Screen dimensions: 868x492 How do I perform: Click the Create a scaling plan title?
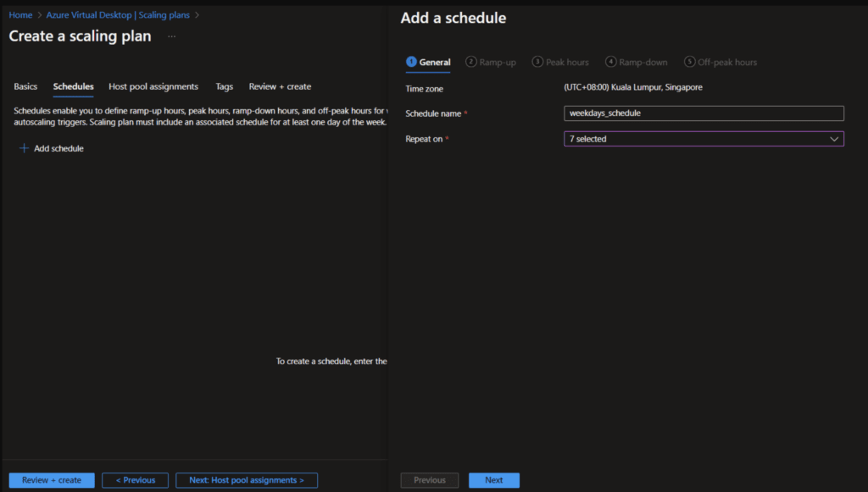tap(80, 36)
